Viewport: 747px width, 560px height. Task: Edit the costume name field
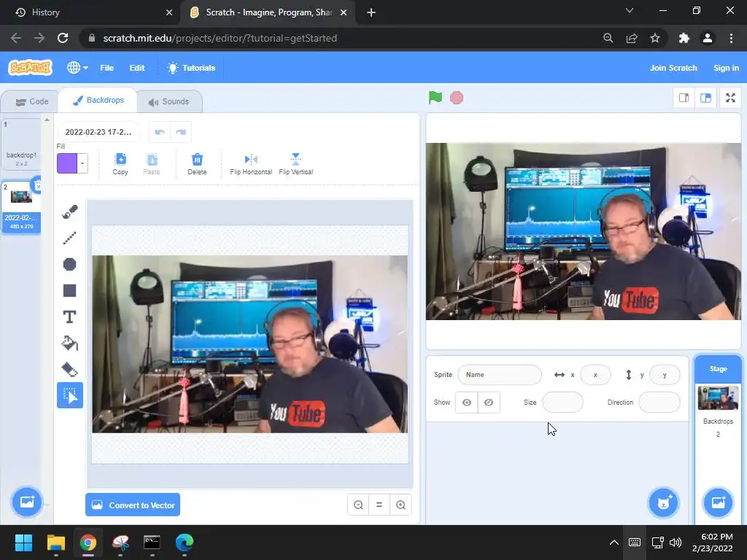click(98, 132)
